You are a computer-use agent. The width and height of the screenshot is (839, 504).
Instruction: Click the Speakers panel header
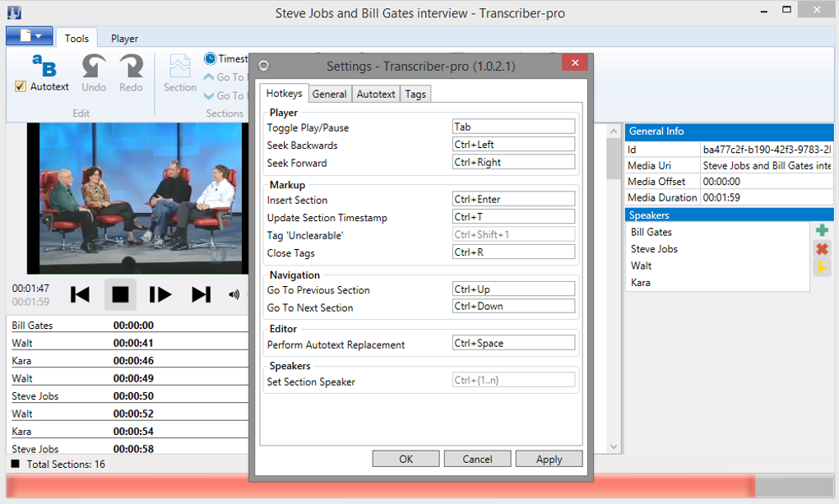729,215
